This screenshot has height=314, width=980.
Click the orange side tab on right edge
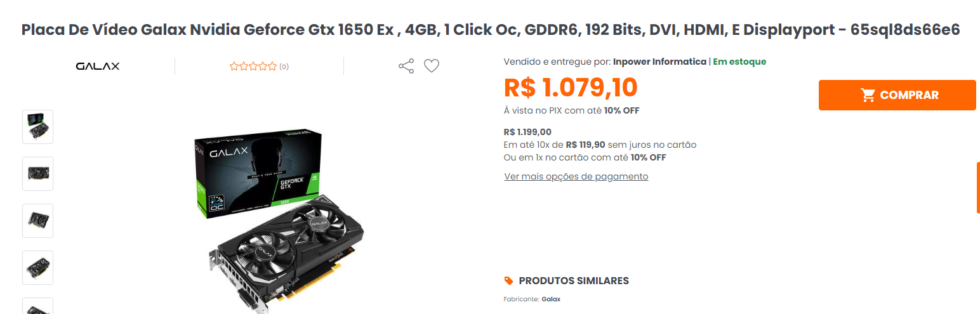[978, 187]
